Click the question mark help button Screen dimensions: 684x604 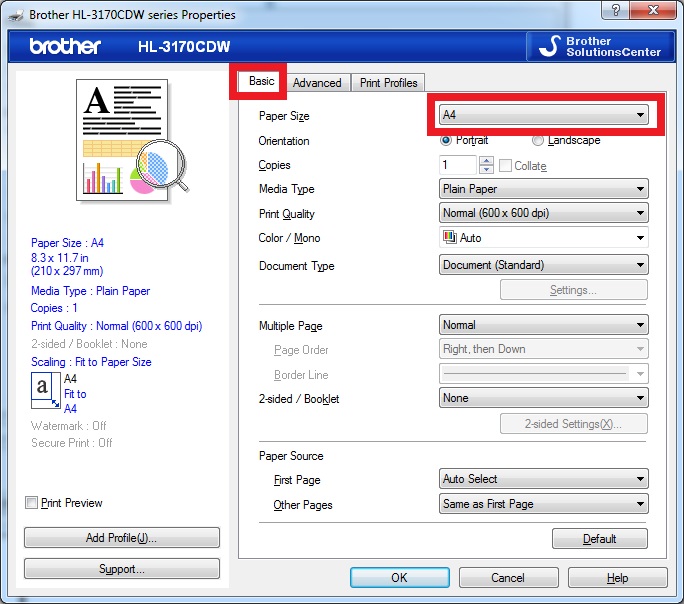[x=616, y=10]
